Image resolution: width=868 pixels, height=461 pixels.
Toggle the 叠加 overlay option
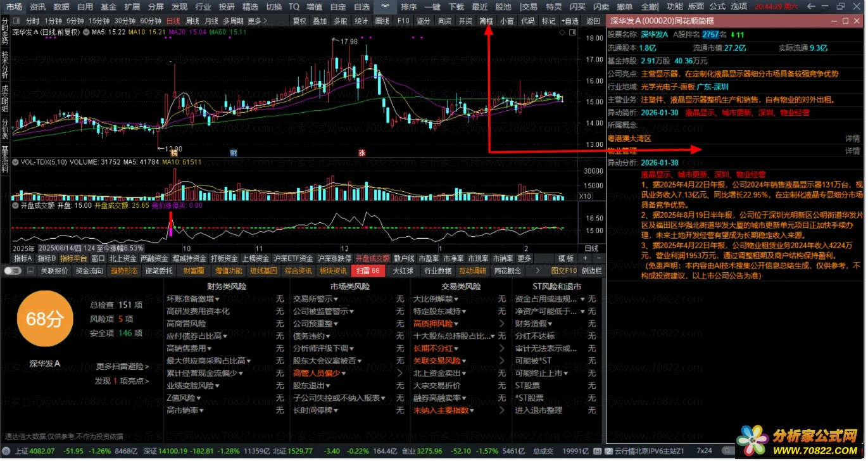pos(320,21)
